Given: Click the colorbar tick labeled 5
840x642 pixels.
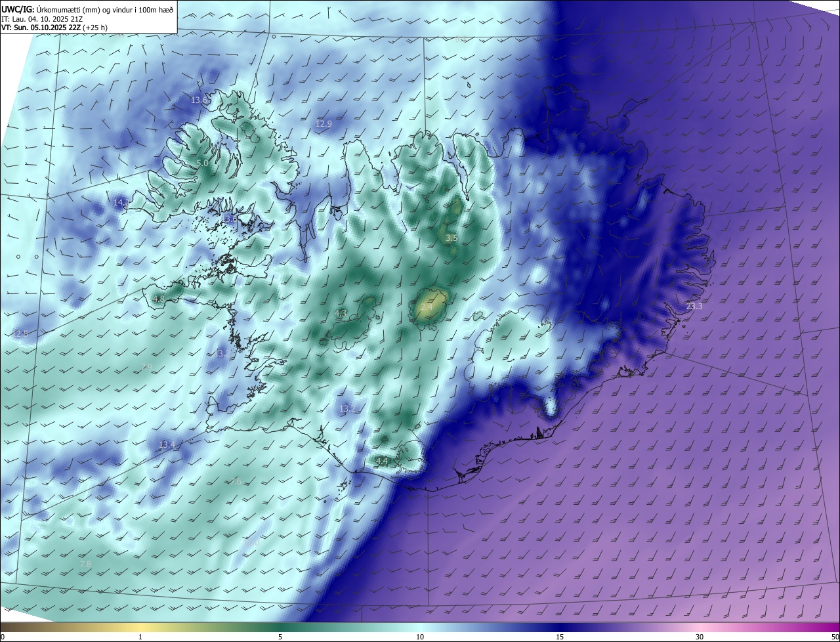Looking at the screenshot, I should coord(280,637).
